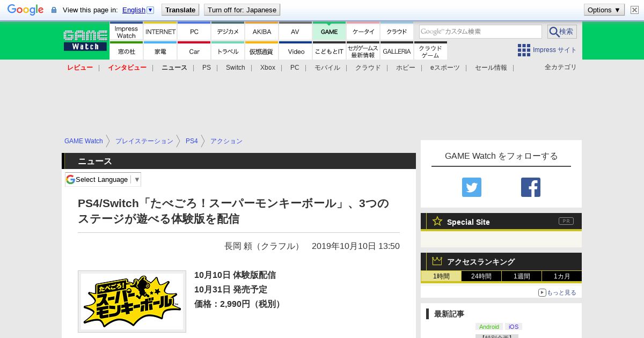Click the Android tag

point(489,327)
